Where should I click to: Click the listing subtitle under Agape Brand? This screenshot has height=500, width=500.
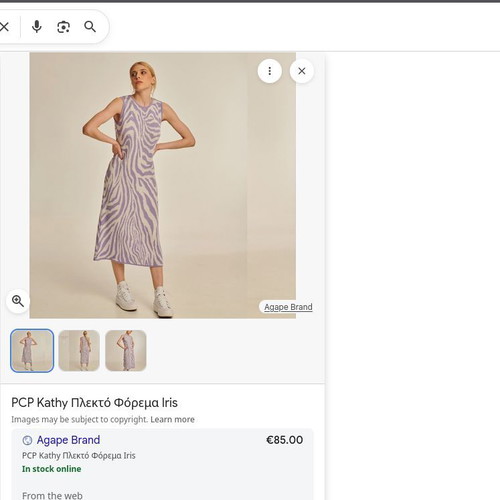[79, 456]
